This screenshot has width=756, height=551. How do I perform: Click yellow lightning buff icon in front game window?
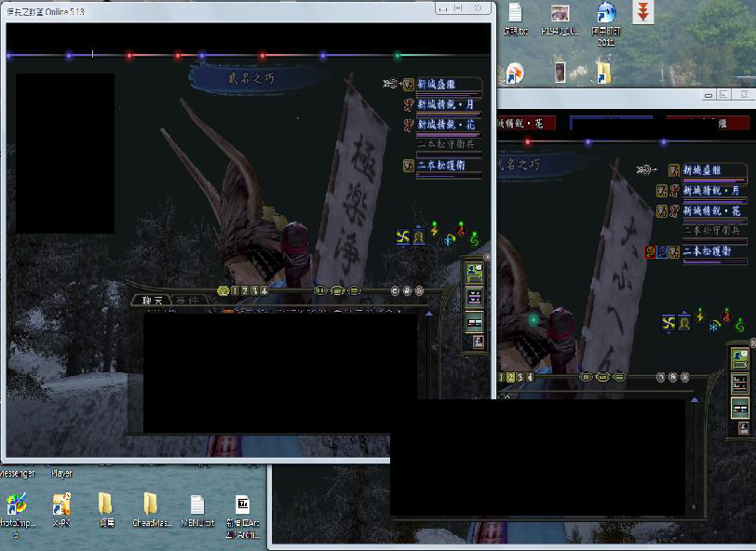coord(435,230)
